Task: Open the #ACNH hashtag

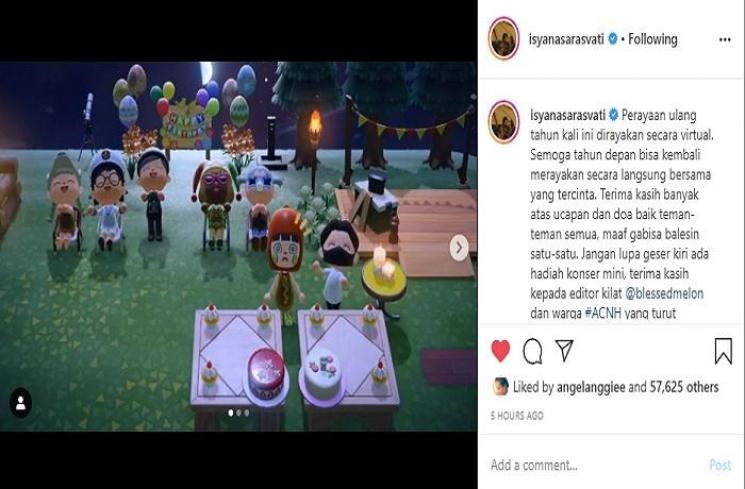Action: pyautogui.click(x=603, y=313)
